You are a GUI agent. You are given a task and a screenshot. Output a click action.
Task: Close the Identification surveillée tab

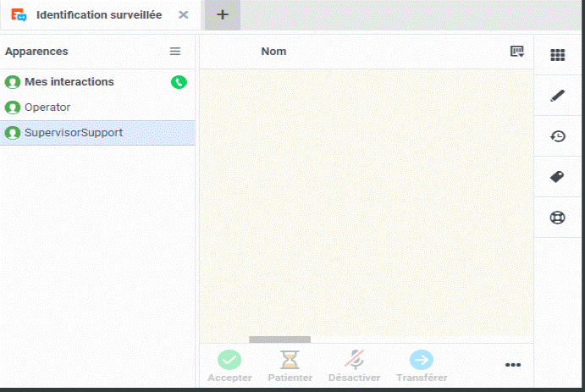[184, 15]
